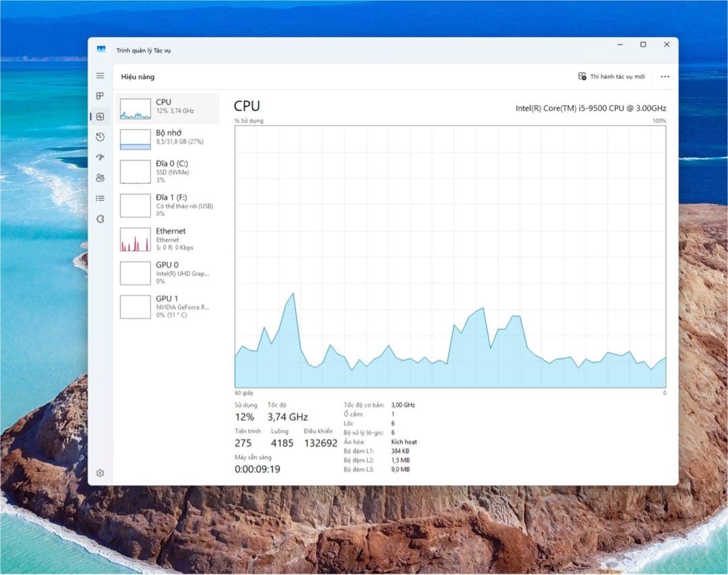Open App history via clock icon
The width and height of the screenshot is (728, 575).
click(100, 137)
